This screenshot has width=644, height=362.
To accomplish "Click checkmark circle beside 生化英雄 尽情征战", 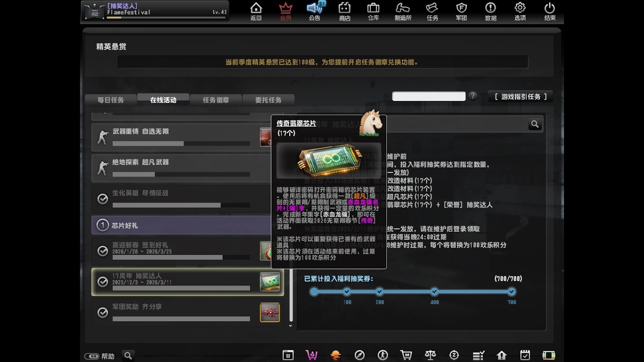I will (x=103, y=199).
